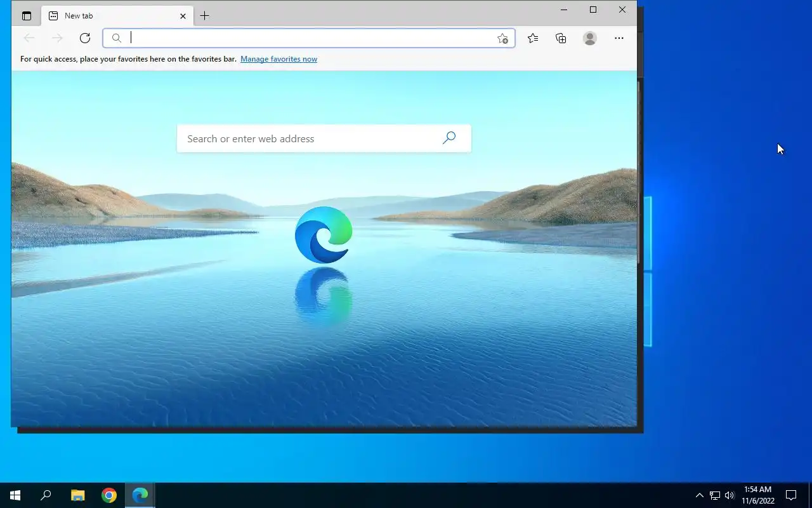This screenshot has height=508, width=812.
Task: Open a new tab with plus button
Action: (x=204, y=16)
